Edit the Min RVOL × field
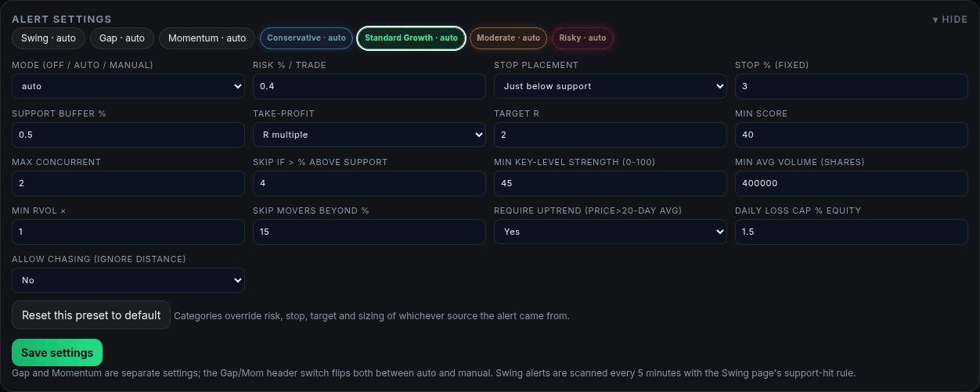 coord(128,232)
